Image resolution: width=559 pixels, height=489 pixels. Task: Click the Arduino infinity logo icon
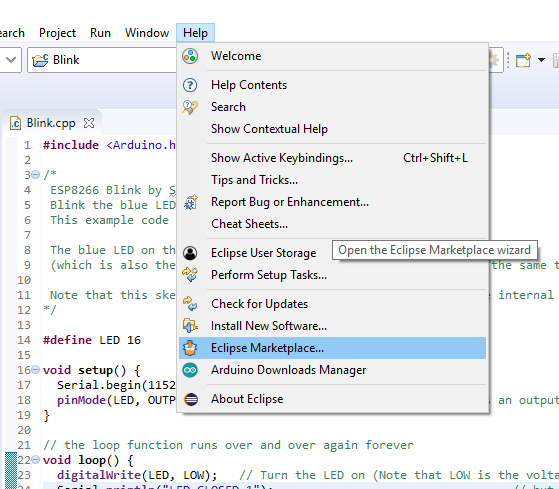tap(190, 370)
